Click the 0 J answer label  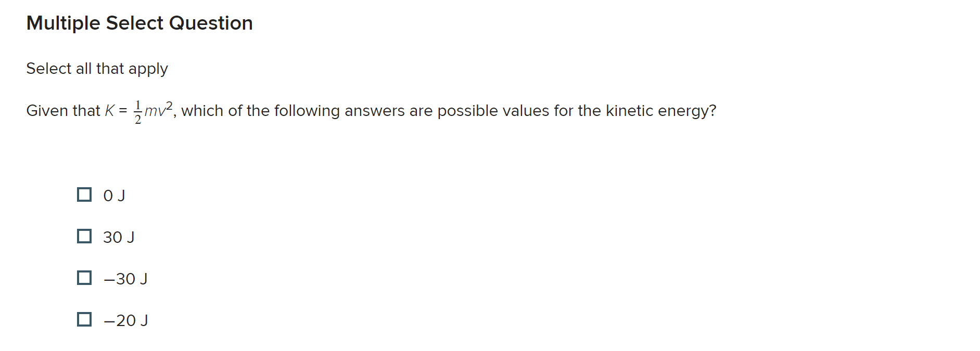click(114, 195)
